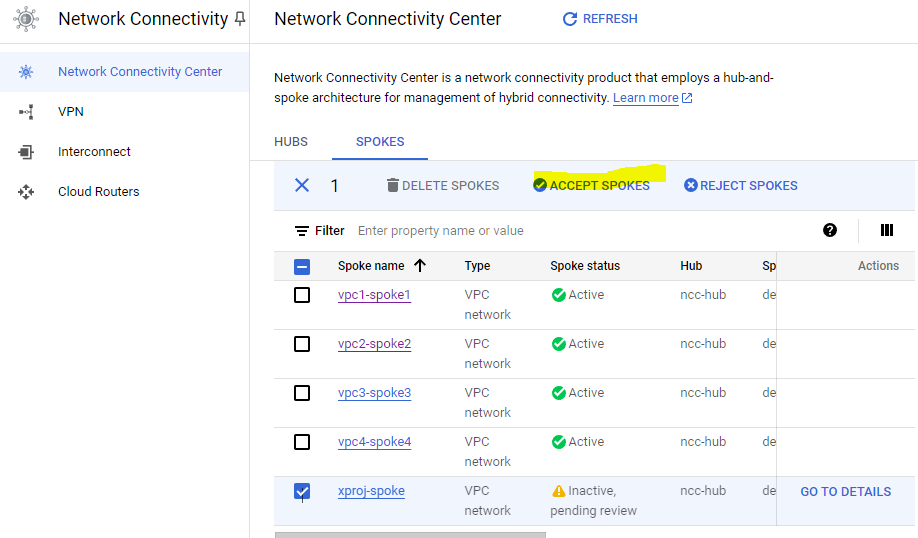Click the Interconnect sidebar icon
The image size is (918, 538).
point(26,152)
